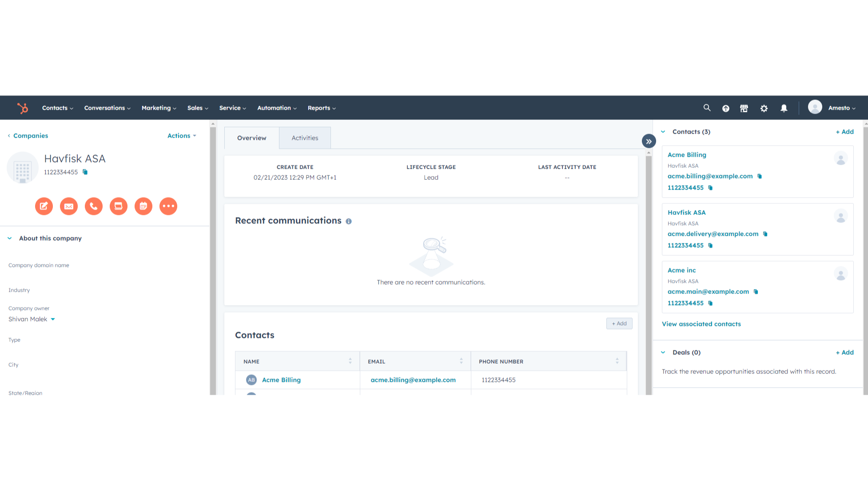
Task: Copy phone number on Acme inc card
Action: point(710,303)
